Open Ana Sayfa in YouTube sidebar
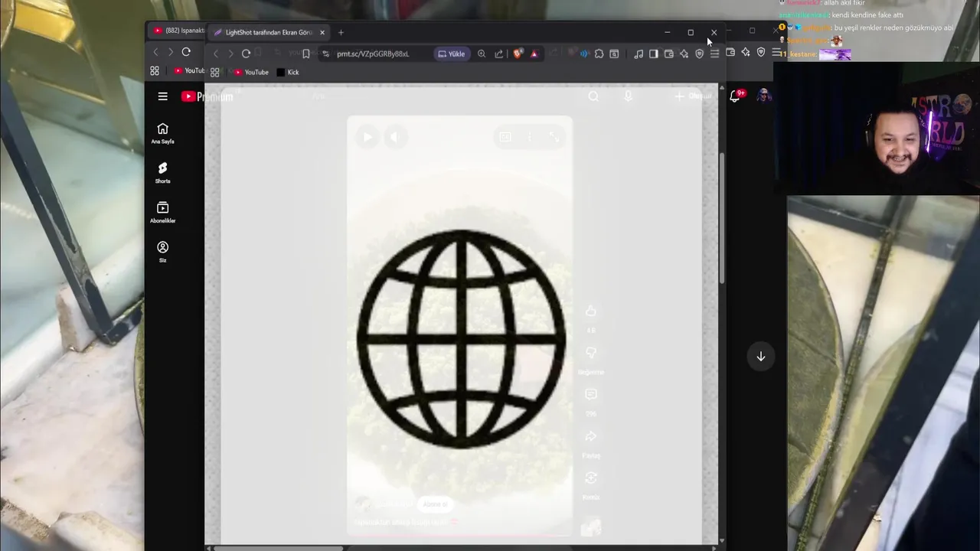This screenshot has width=980, height=551. coord(162,133)
